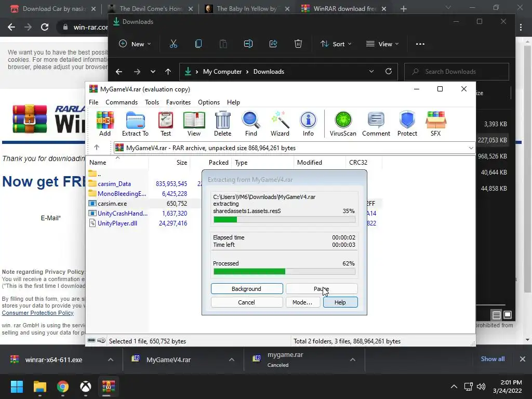Switch to details view icon in Downloads
The image size is (532, 399).
point(496,315)
